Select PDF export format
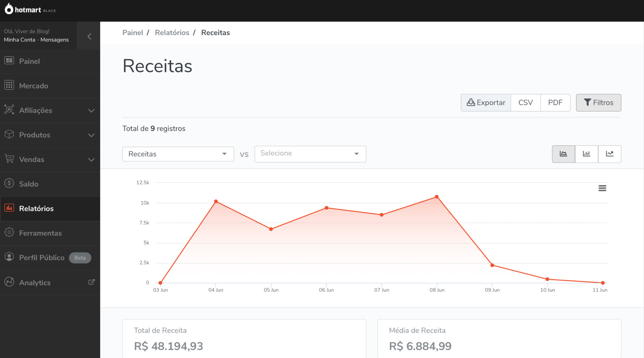The image size is (644, 358). (x=555, y=102)
